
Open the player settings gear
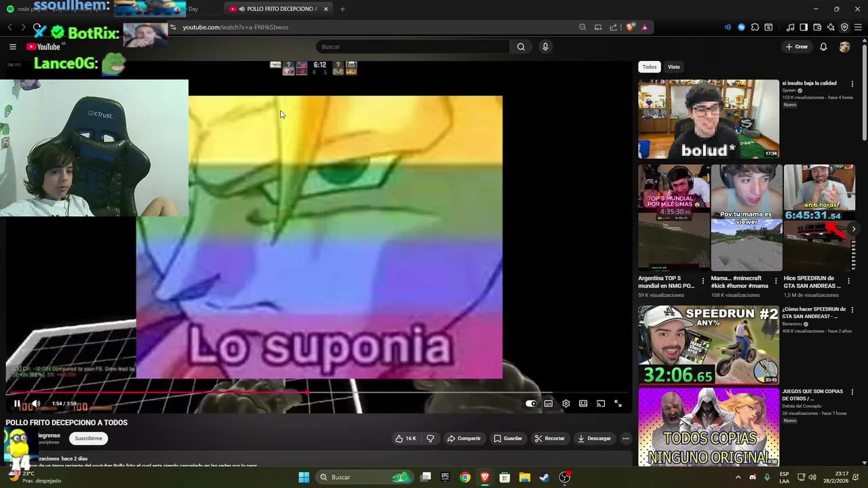click(x=566, y=403)
